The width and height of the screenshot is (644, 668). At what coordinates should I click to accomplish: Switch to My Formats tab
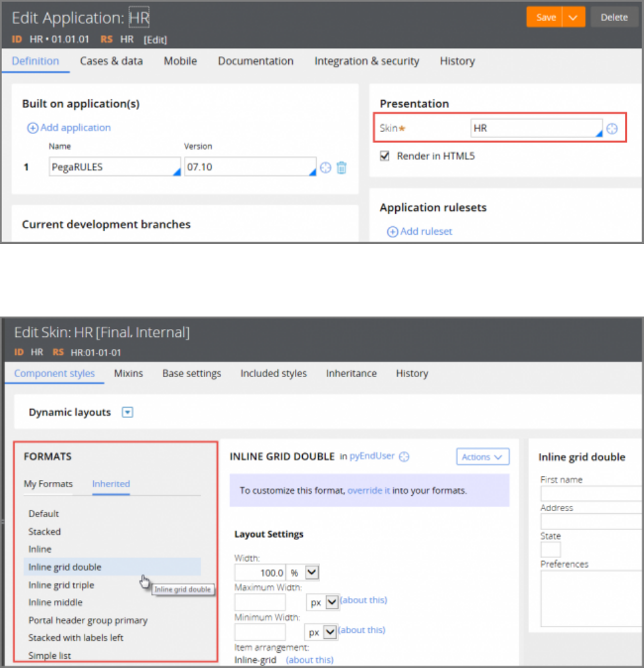point(48,483)
